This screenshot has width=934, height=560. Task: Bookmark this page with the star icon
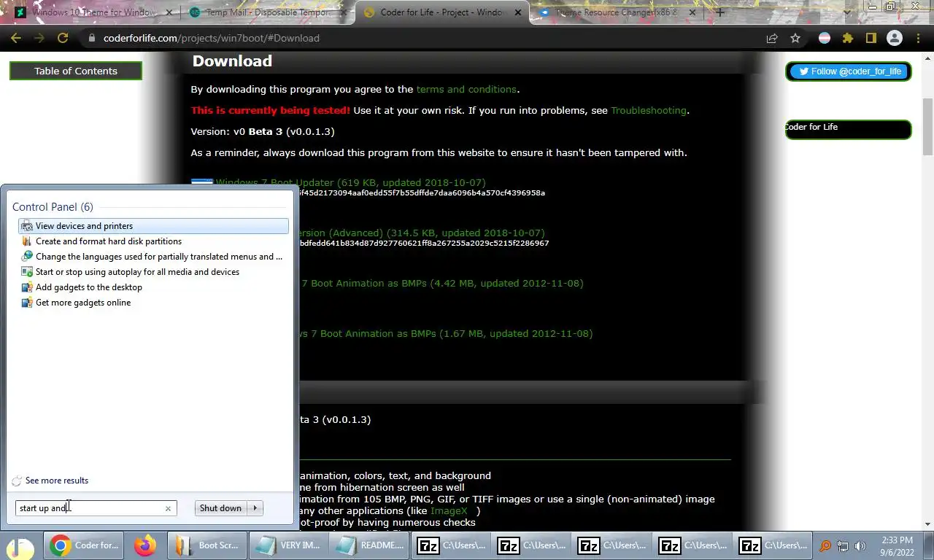pyautogui.click(x=795, y=38)
